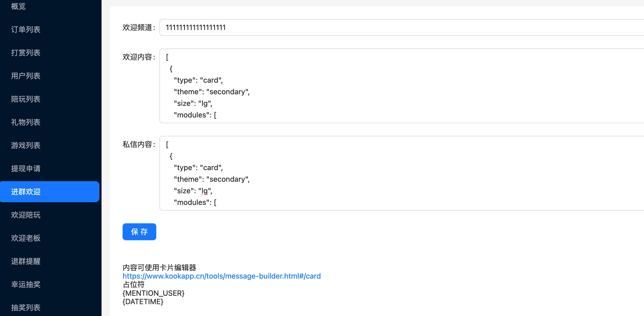Open the 陪玩列表 menu item
The width and height of the screenshot is (644, 316).
(26, 99)
